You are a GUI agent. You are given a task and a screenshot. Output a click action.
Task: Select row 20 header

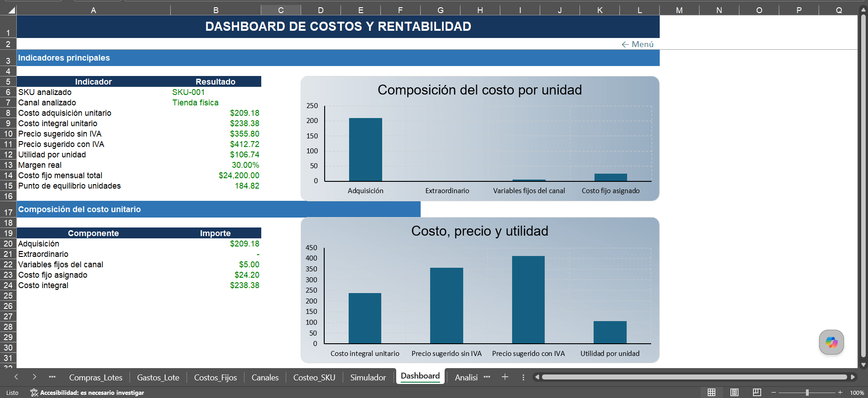[x=8, y=244]
